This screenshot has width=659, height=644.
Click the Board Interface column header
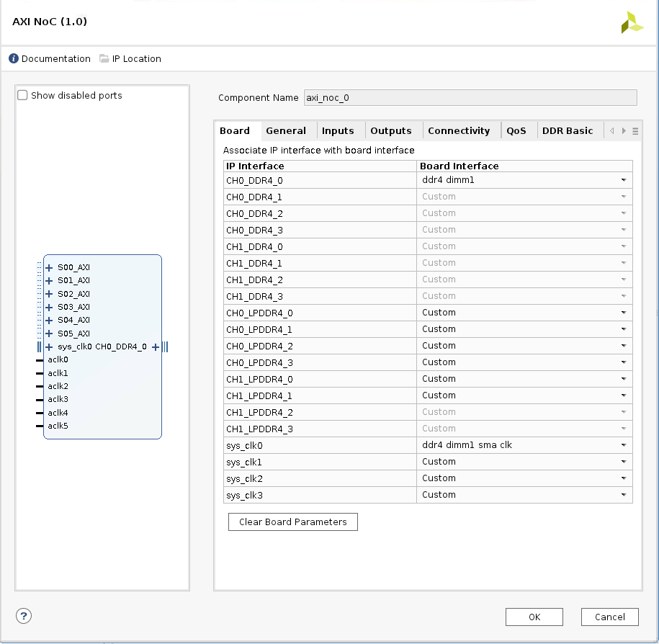[x=524, y=166]
